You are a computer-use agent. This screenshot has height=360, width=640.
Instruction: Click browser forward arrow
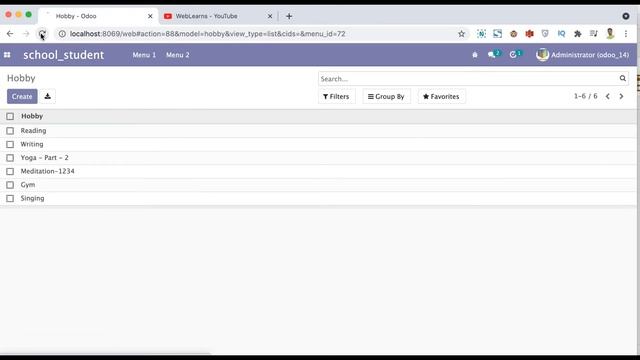[x=26, y=34]
